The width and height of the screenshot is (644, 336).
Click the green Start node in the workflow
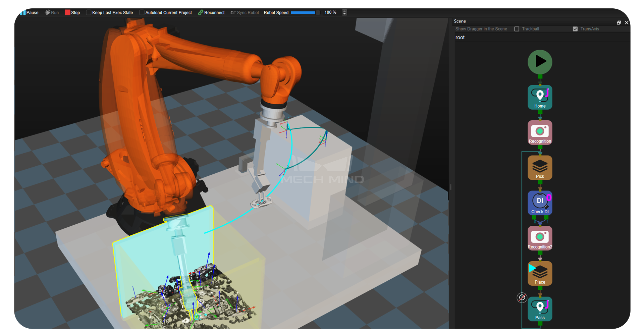(x=540, y=62)
